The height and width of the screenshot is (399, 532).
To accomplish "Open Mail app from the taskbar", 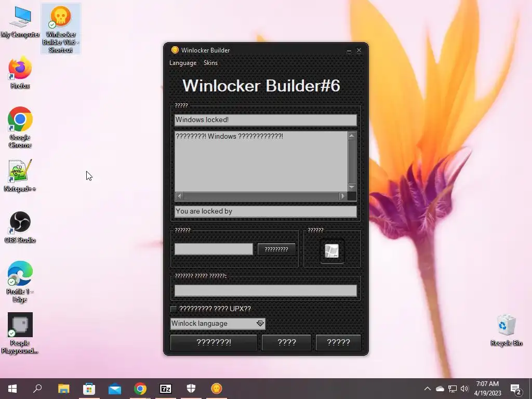I will pyautogui.click(x=115, y=389).
